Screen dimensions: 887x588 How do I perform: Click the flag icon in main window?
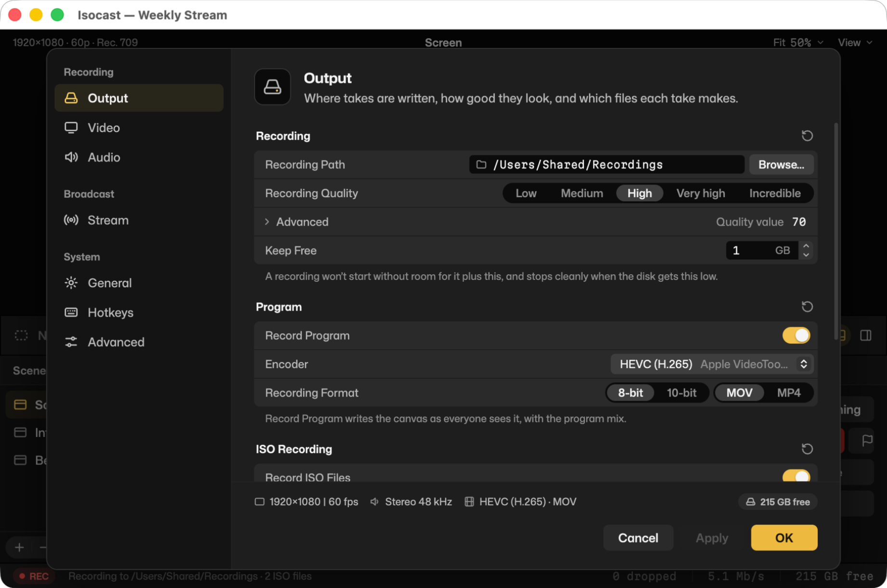pyautogui.click(x=867, y=440)
